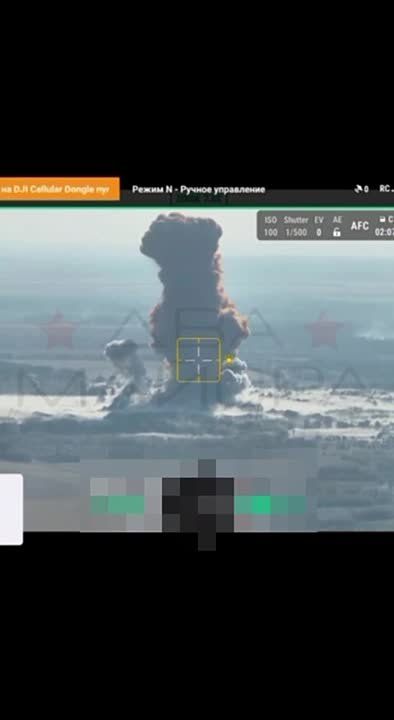Tap the orange DJI Cellular Dongle banner

[x=59, y=189]
